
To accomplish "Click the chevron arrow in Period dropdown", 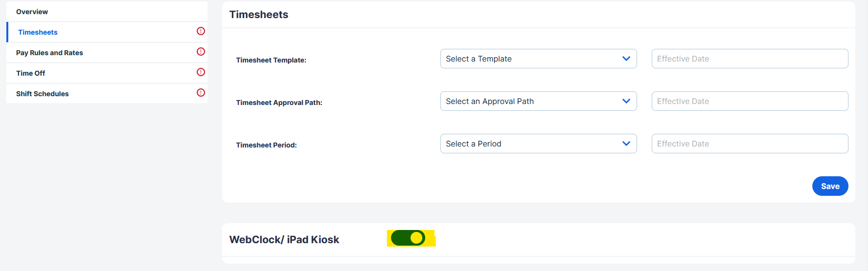I will (626, 144).
